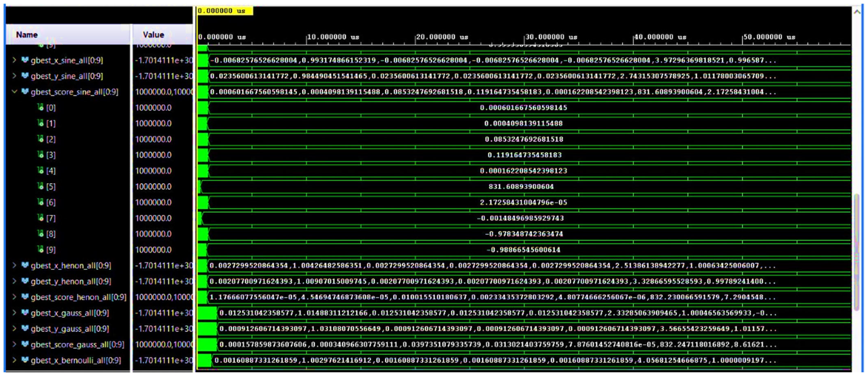The width and height of the screenshot is (868, 379).
Task: Collapse the gbest_score_sine_all array
Action: (x=14, y=92)
